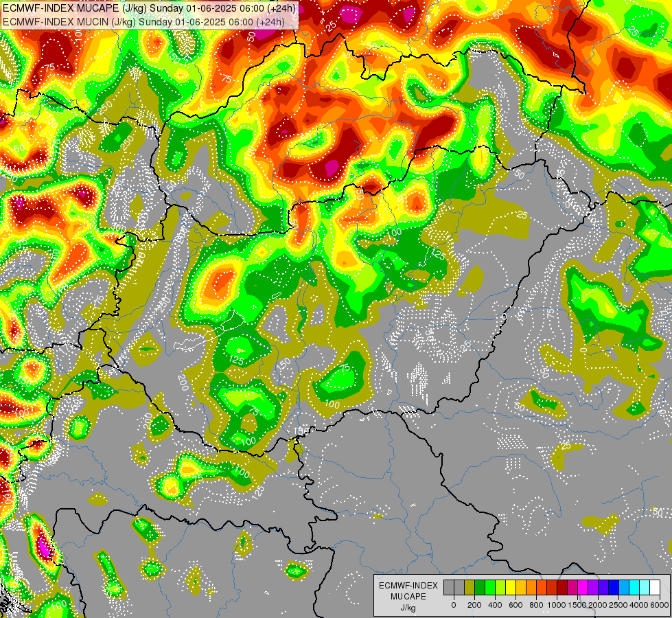Click the 'J/kg' unit label in the legend
672x618 pixels.
[x=408, y=608]
